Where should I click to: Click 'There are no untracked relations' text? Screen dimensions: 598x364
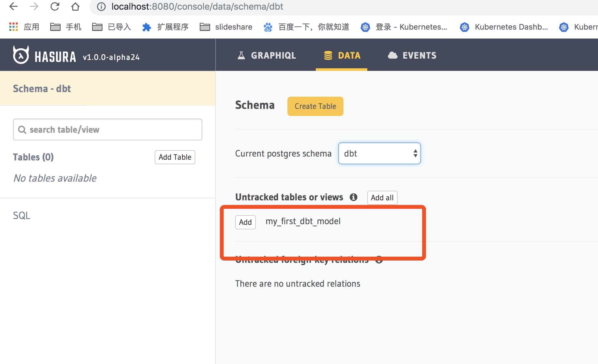[298, 284]
